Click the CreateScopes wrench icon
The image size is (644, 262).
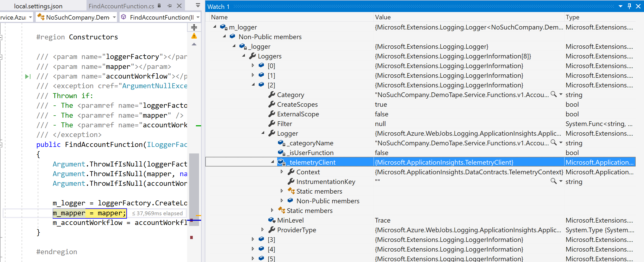click(271, 104)
